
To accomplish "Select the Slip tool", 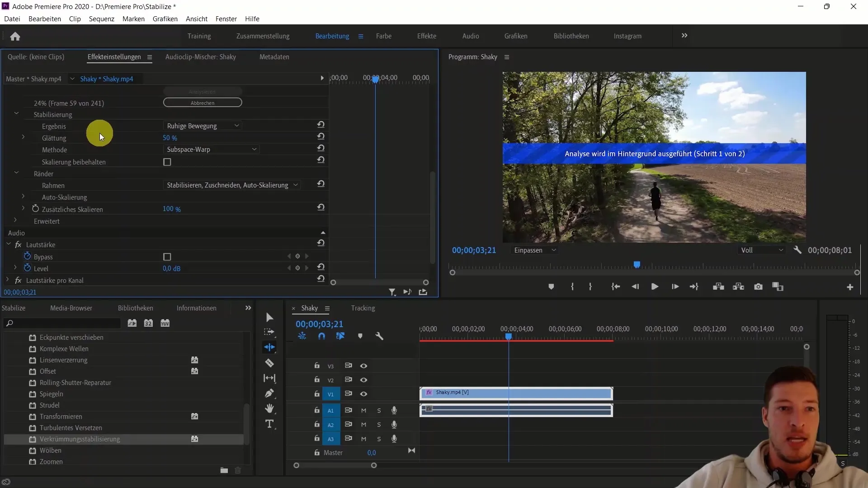I will tap(269, 378).
